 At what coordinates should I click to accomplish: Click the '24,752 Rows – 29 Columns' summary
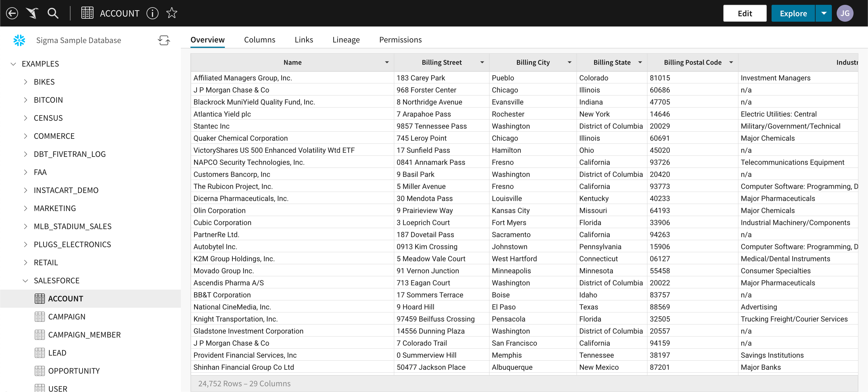click(x=244, y=384)
